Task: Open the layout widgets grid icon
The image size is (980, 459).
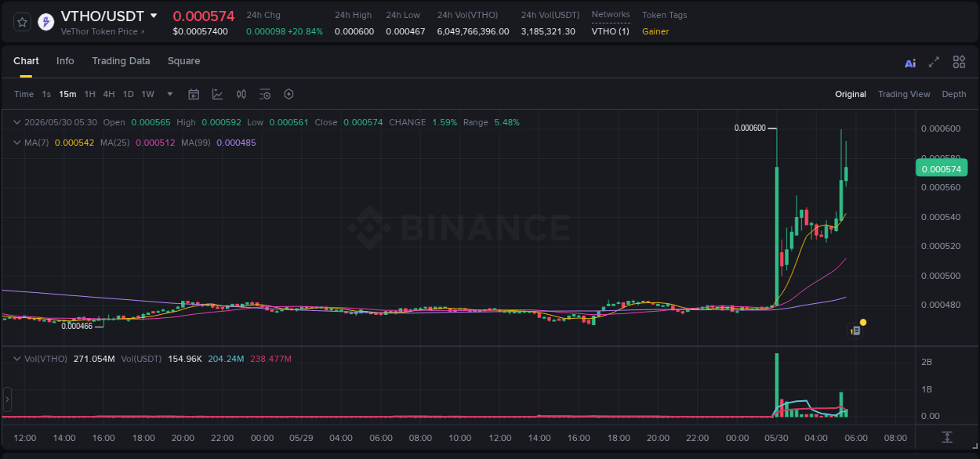Action: click(959, 62)
